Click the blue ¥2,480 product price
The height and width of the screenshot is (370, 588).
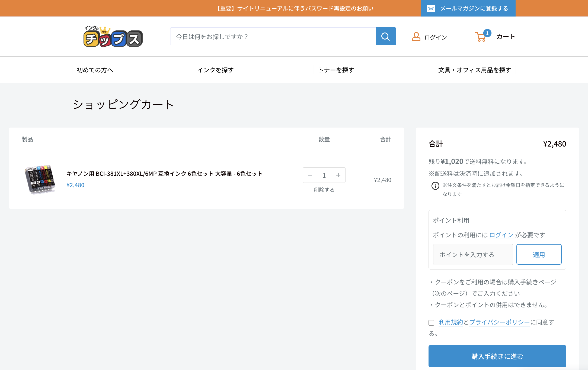75,185
